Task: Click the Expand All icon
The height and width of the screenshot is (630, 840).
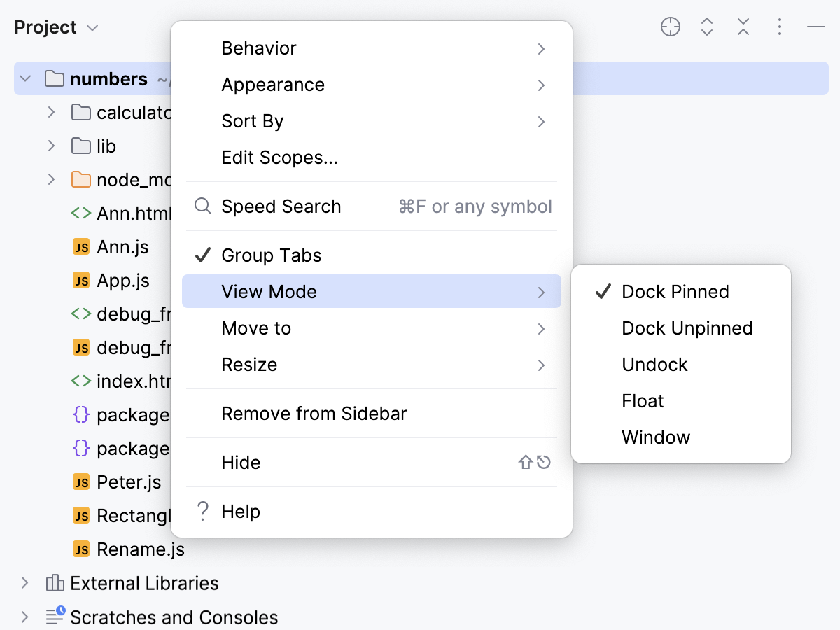Action: click(706, 27)
